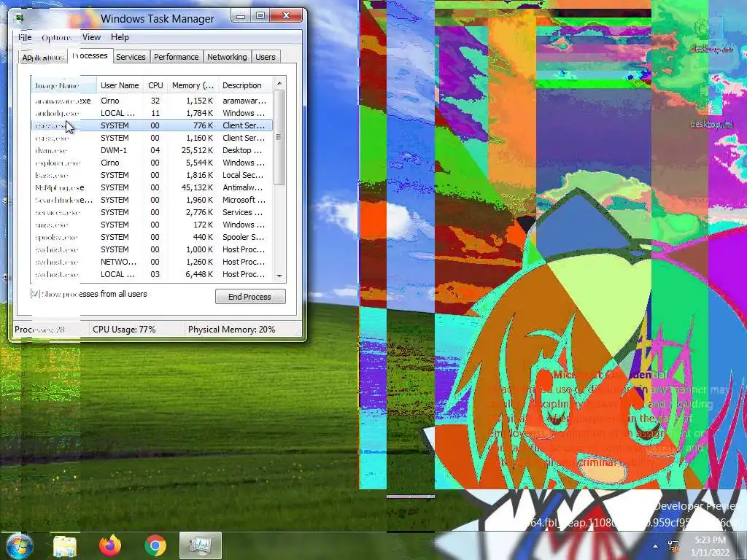
Task: Launch Firefox from the taskbar
Action: 110,545
